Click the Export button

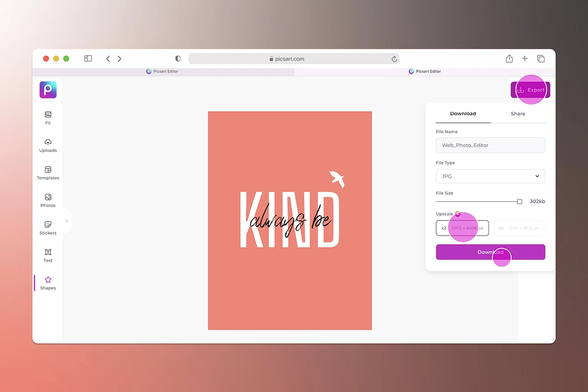click(530, 90)
